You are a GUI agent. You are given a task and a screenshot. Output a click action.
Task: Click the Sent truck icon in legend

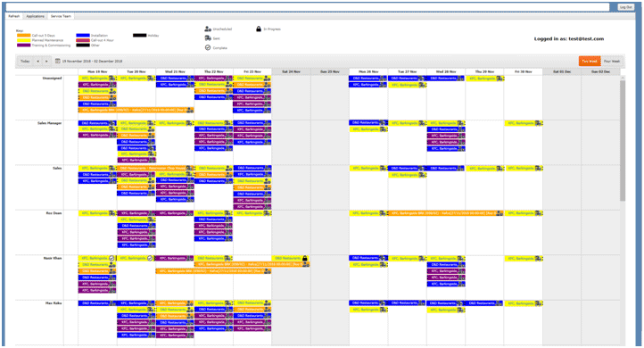(x=208, y=38)
